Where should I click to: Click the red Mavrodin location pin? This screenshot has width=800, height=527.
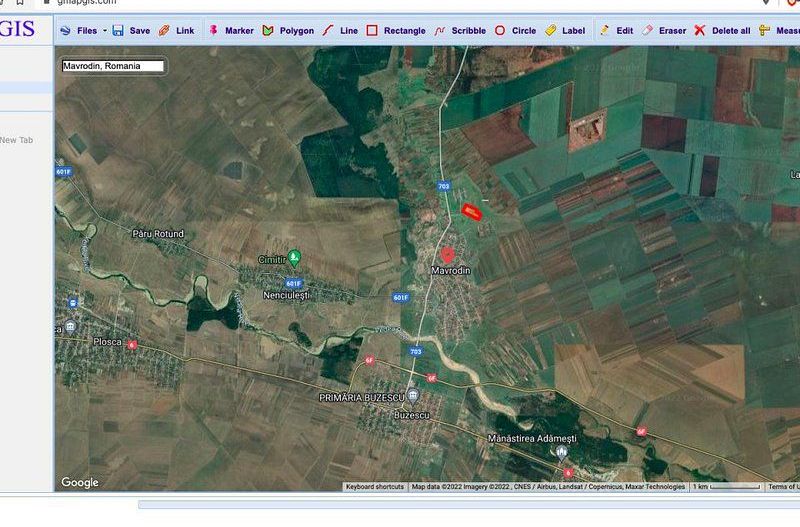pos(447,255)
